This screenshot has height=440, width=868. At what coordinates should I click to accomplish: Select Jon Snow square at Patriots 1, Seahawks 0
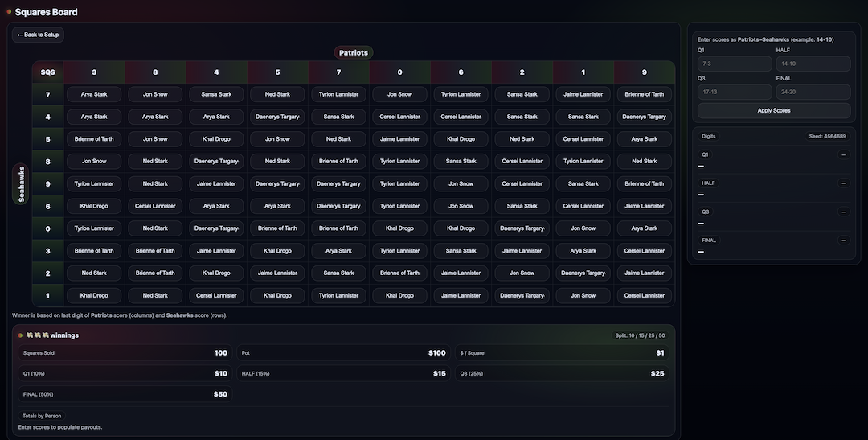[583, 228]
